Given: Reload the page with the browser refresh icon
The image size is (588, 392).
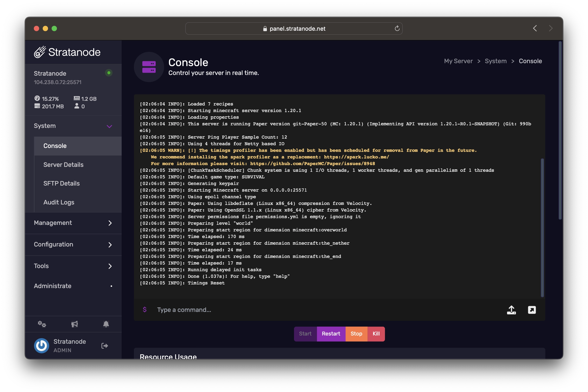Looking at the screenshot, I should point(397,28).
